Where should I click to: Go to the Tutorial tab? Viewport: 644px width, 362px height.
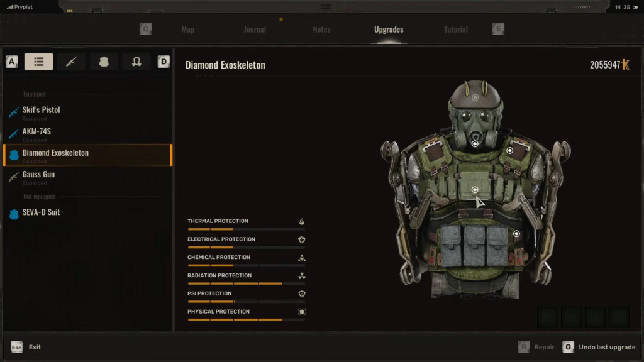455,30
